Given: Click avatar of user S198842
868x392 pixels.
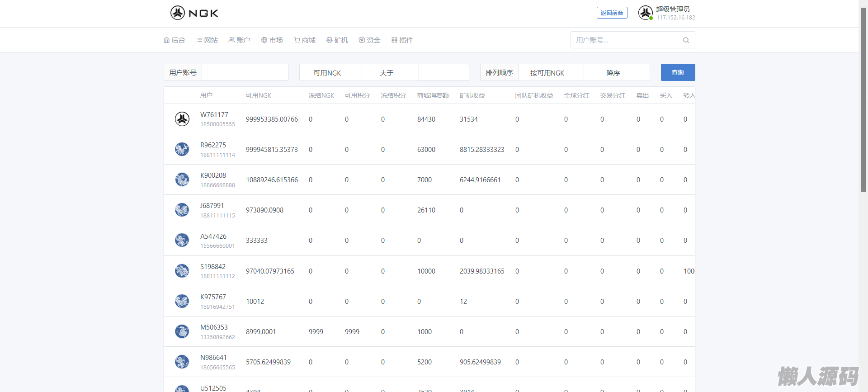Looking at the screenshot, I should pos(182,271).
